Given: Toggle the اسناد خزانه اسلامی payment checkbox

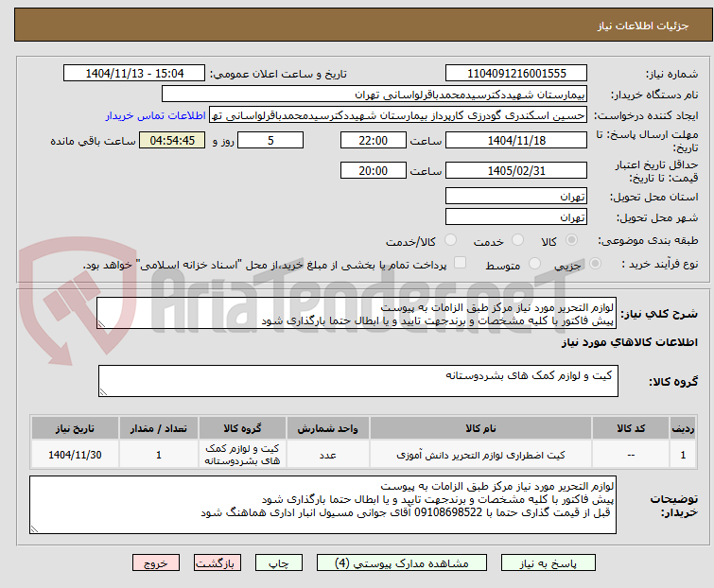Looking at the screenshot, I should [460, 263].
